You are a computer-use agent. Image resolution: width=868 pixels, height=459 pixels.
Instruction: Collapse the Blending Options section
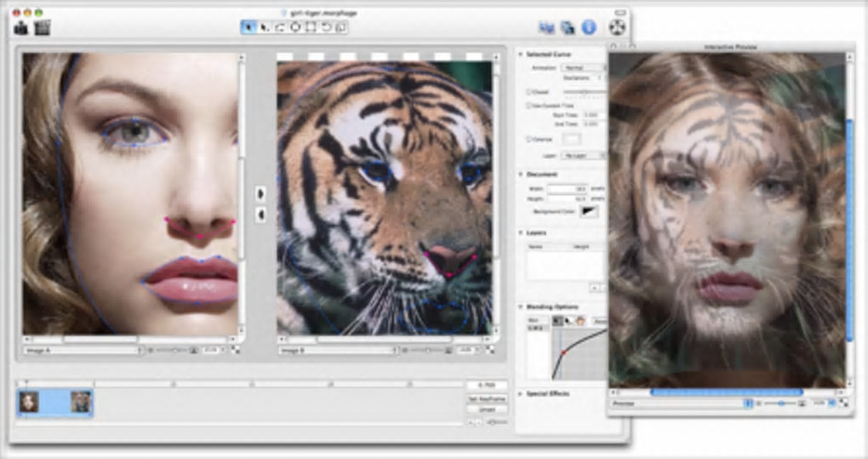pyautogui.click(x=520, y=307)
